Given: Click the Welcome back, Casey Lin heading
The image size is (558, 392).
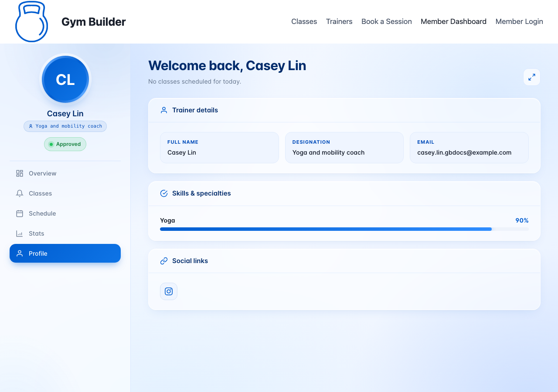Looking at the screenshot, I should pyautogui.click(x=227, y=65).
